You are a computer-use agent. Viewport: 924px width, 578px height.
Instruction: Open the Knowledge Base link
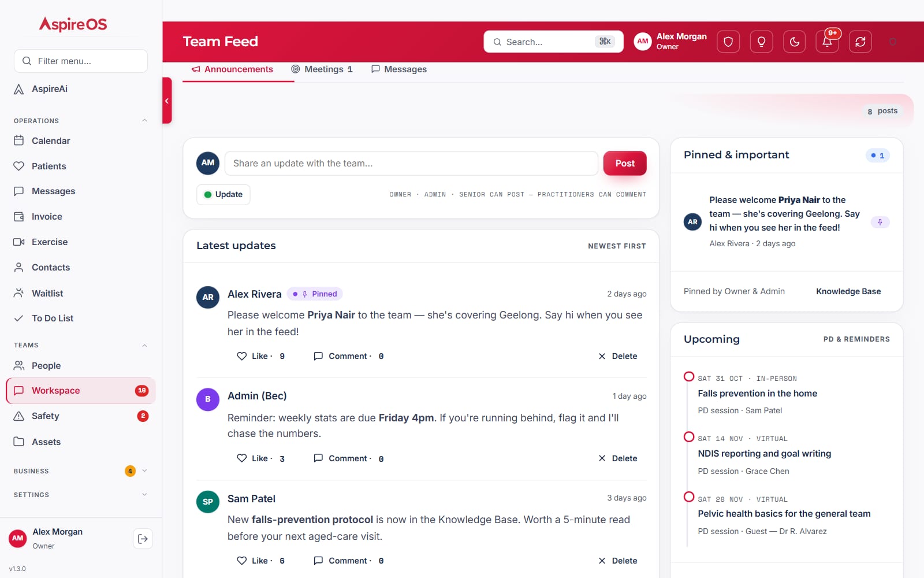pyautogui.click(x=848, y=291)
